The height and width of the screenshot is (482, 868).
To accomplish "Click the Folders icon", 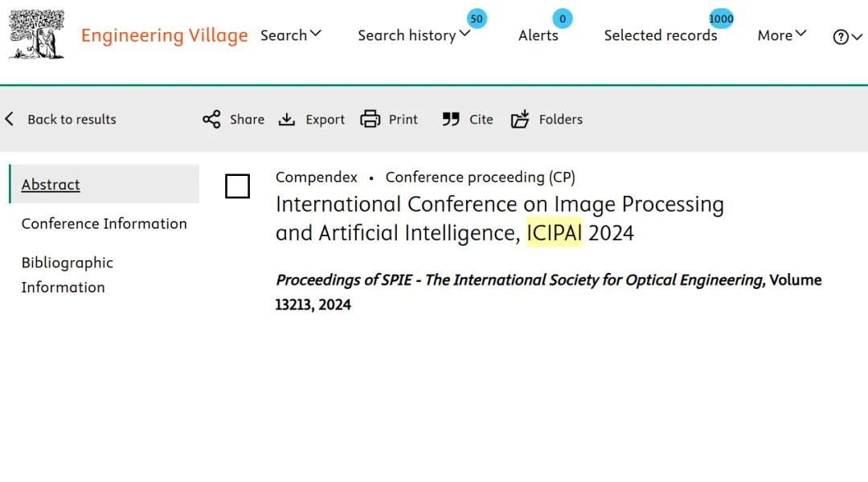I will [520, 120].
